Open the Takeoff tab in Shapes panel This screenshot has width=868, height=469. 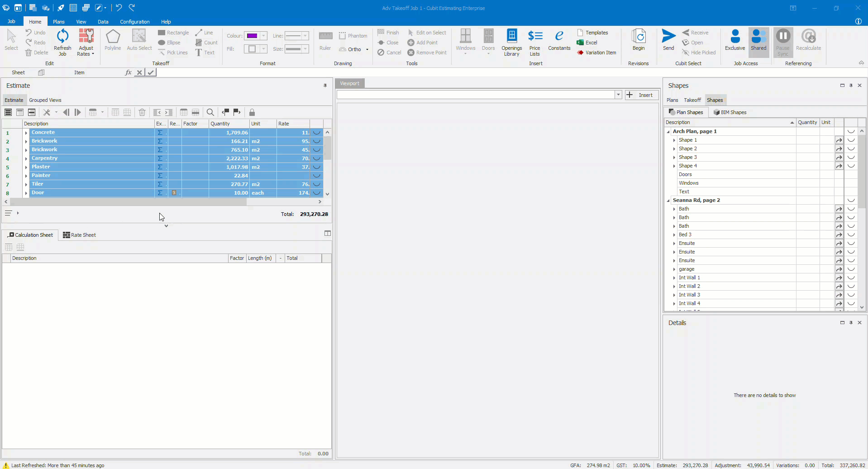tap(692, 100)
